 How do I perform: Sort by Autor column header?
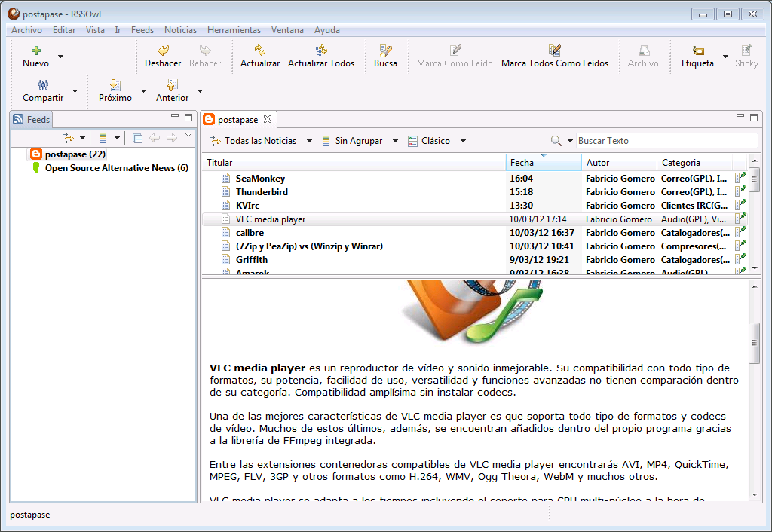click(x=620, y=163)
